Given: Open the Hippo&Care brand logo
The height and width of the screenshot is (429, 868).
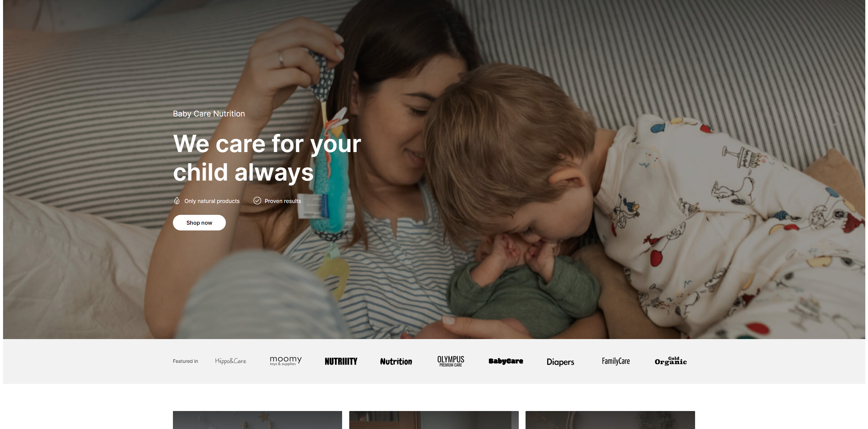Looking at the screenshot, I should tap(231, 361).
